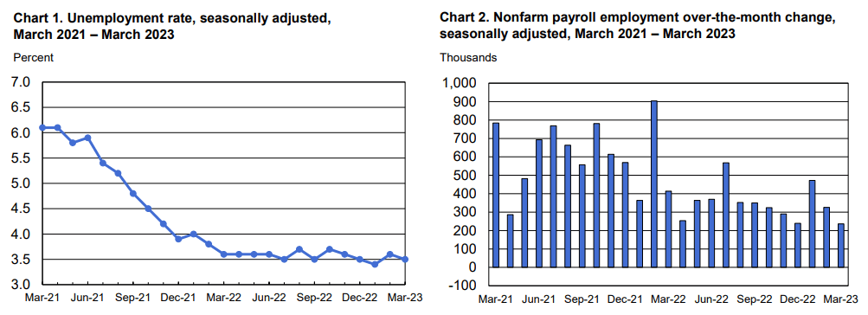
Task: Select the lowest unemployment point at 3.4 percent
Action: (375, 264)
